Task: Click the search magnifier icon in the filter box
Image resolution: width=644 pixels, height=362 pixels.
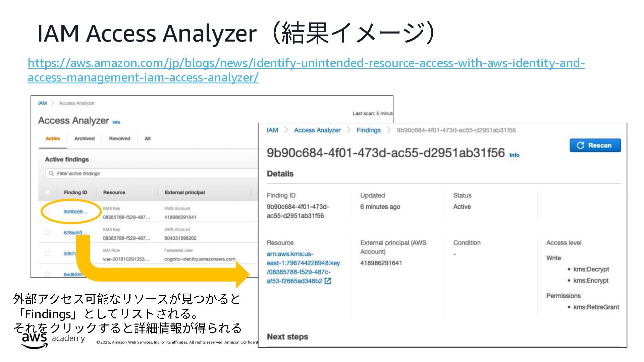Action: [x=51, y=173]
